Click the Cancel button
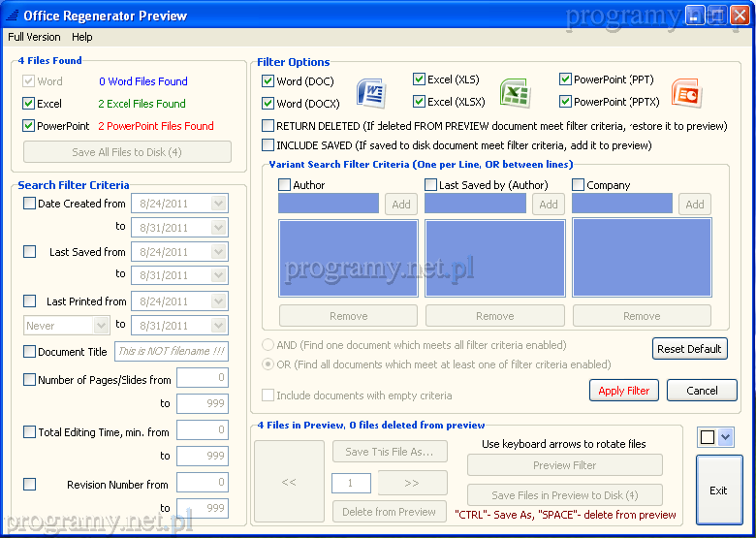The width and height of the screenshot is (756, 538). click(702, 391)
